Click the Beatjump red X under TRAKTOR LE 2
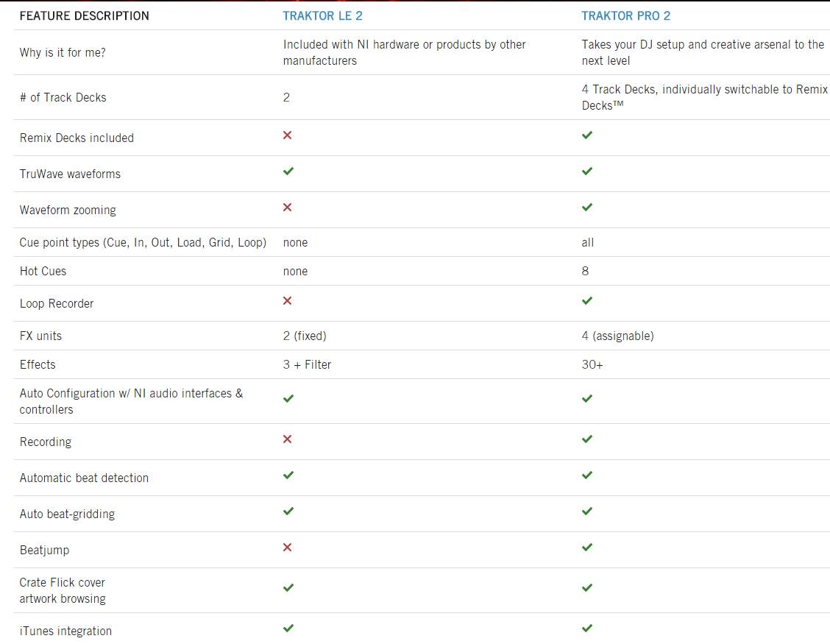 pos(288,548)
